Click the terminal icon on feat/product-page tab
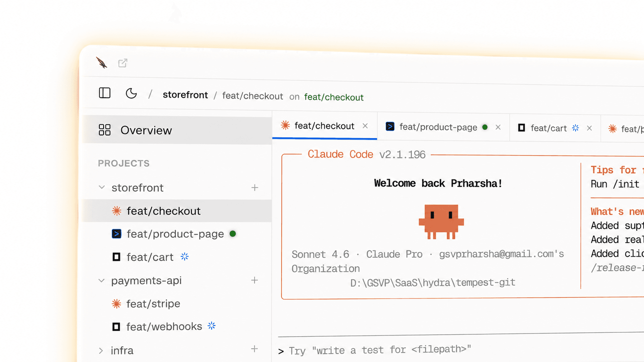The image size is (644, 362). (390, 127)
